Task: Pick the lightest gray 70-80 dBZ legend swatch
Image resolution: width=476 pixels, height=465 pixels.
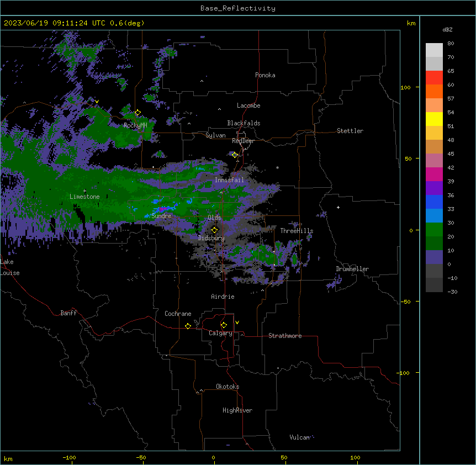Action: pos(434,50)
